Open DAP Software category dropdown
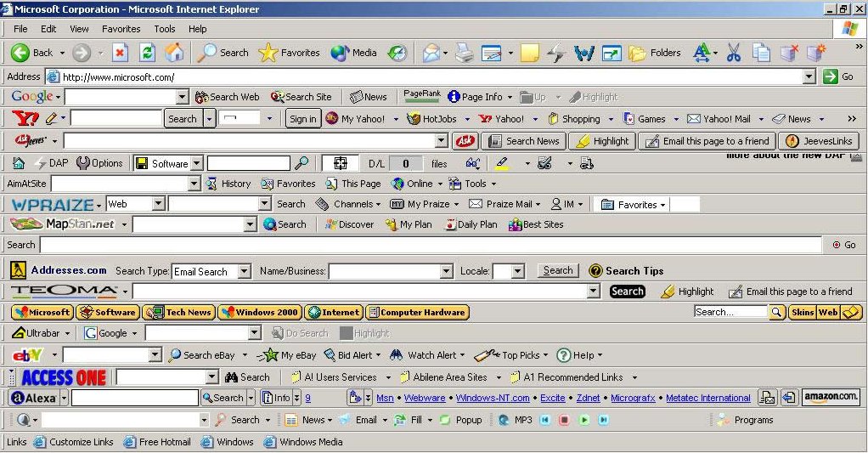The width and height of the screenshot is (868, 453). 197,163
